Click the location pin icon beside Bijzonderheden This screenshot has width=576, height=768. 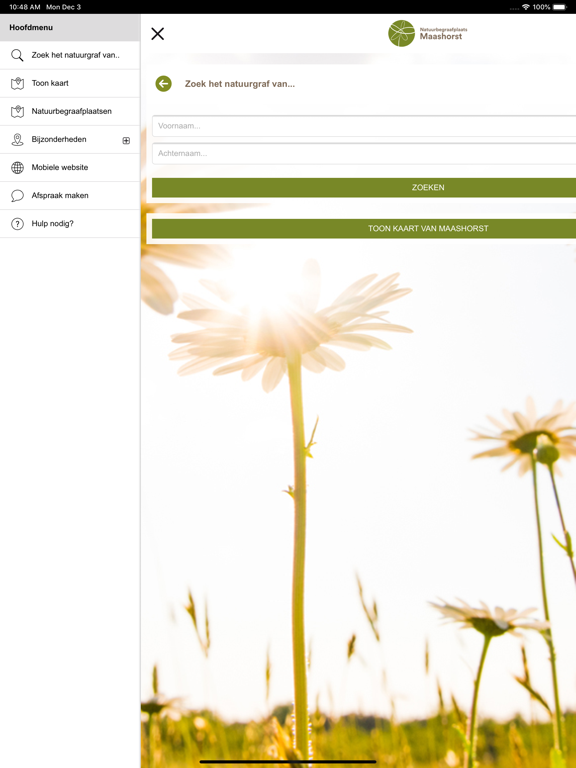(x=17, y=140)
